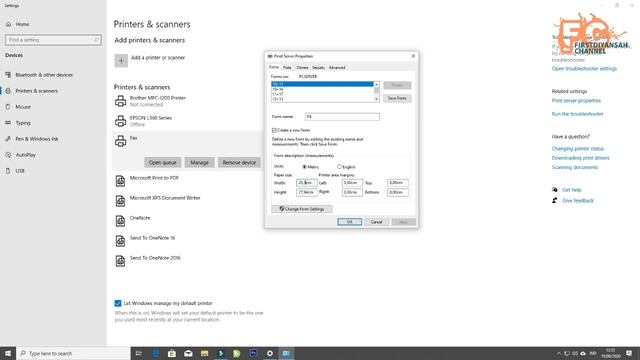Switch to the Security tab

tap(318, 68)
